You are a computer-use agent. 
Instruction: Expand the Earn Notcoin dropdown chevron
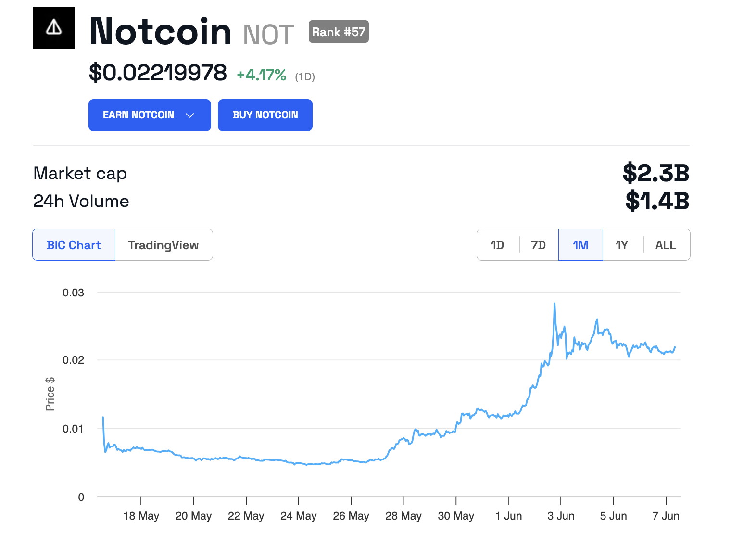point(190,115)
